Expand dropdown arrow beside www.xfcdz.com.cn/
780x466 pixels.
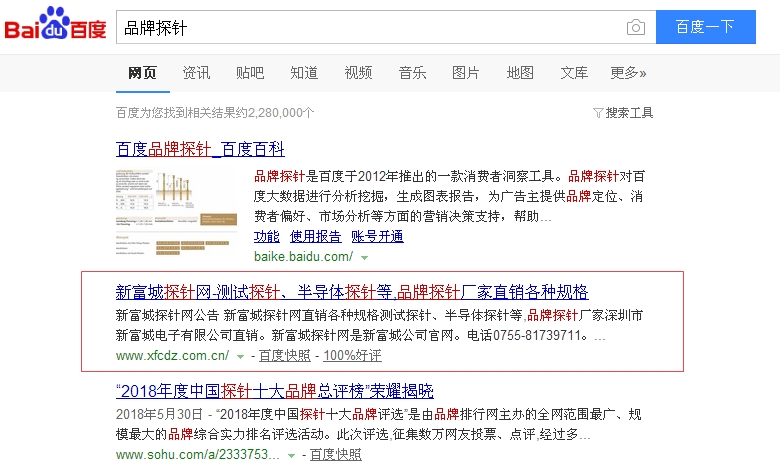point(240,357)
